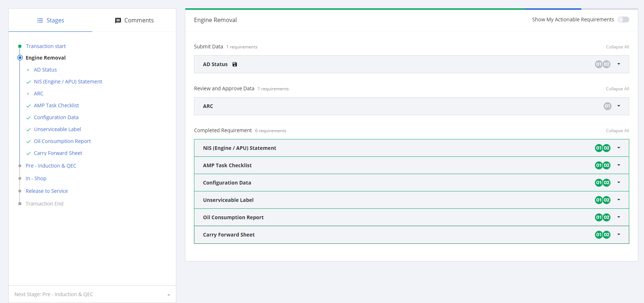Click the Comments speech bubble icon
Viewport: 644px width, 303px height.
click(x=118, y=21)
